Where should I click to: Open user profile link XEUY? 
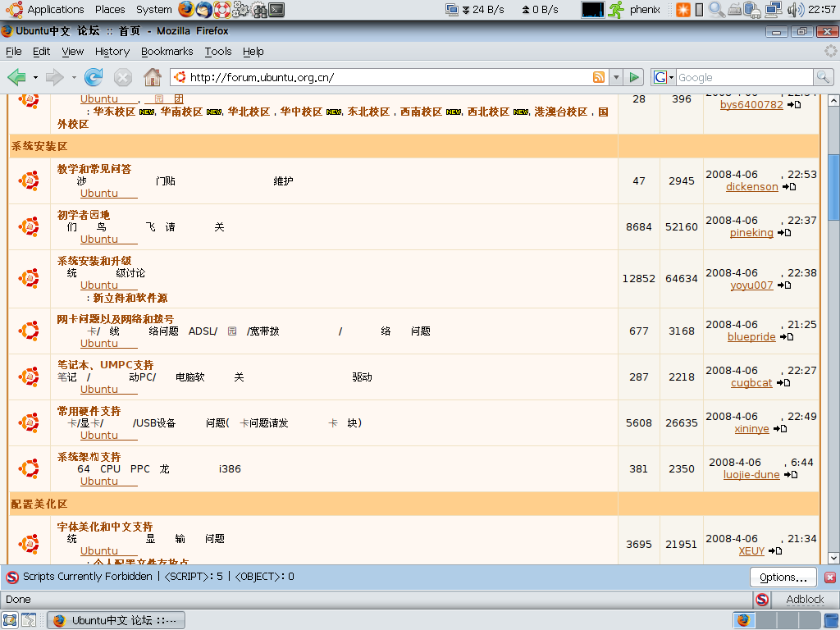(x=751, y=550)
